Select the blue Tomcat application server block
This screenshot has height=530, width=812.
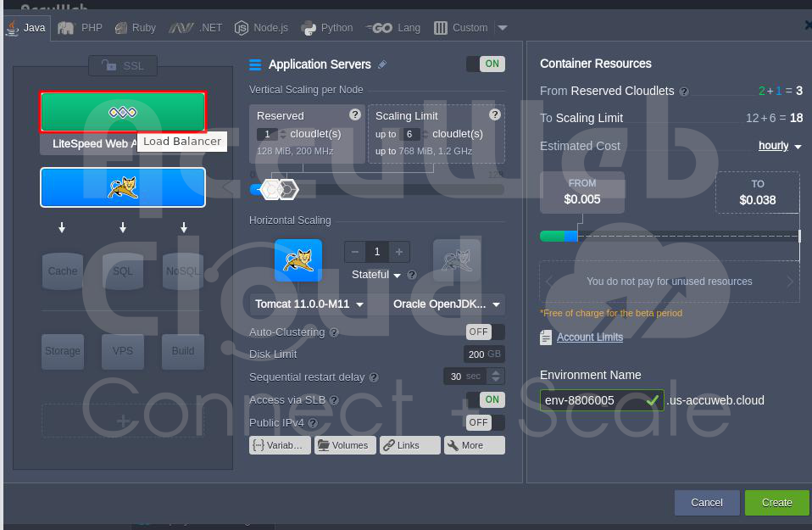(x=123, y=187)
